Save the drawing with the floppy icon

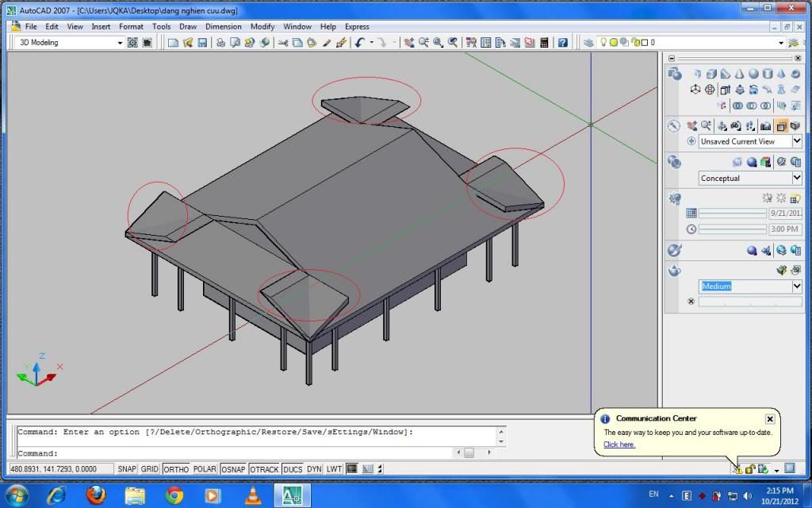click(x=202, y=43)
